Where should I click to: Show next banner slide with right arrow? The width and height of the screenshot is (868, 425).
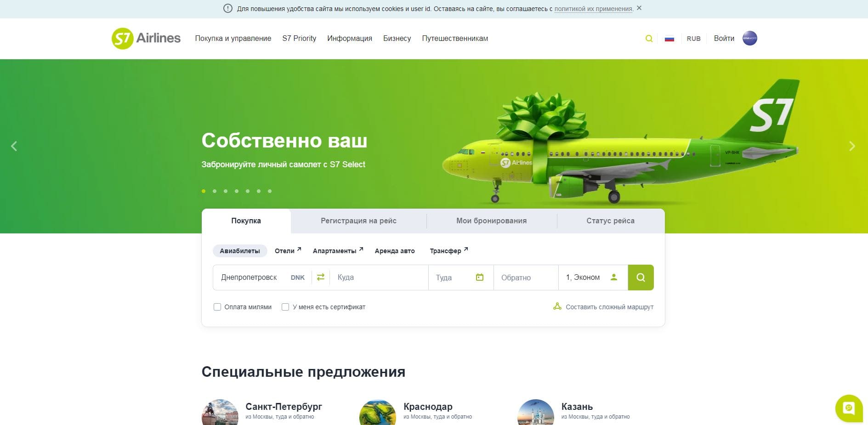point(852,146)
